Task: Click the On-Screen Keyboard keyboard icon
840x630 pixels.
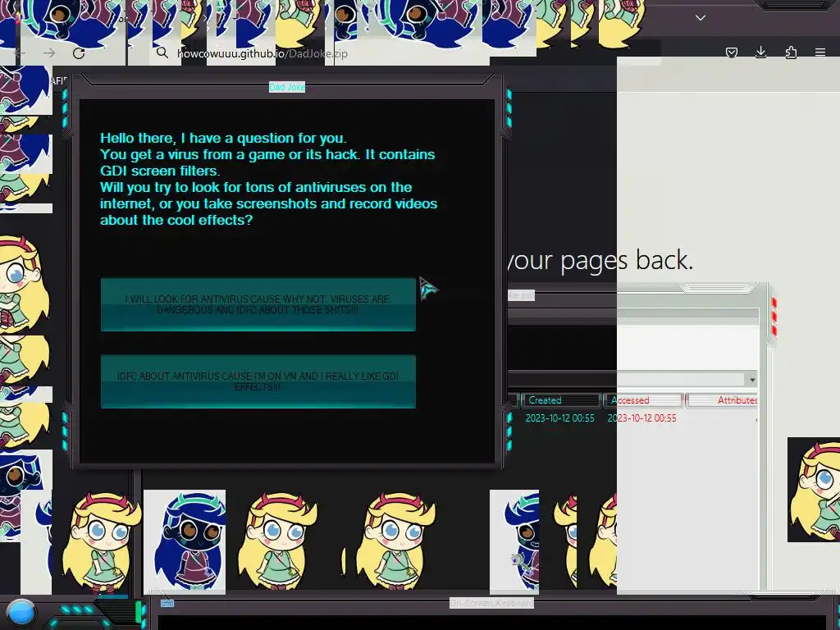Action: [x=167, y=603]
